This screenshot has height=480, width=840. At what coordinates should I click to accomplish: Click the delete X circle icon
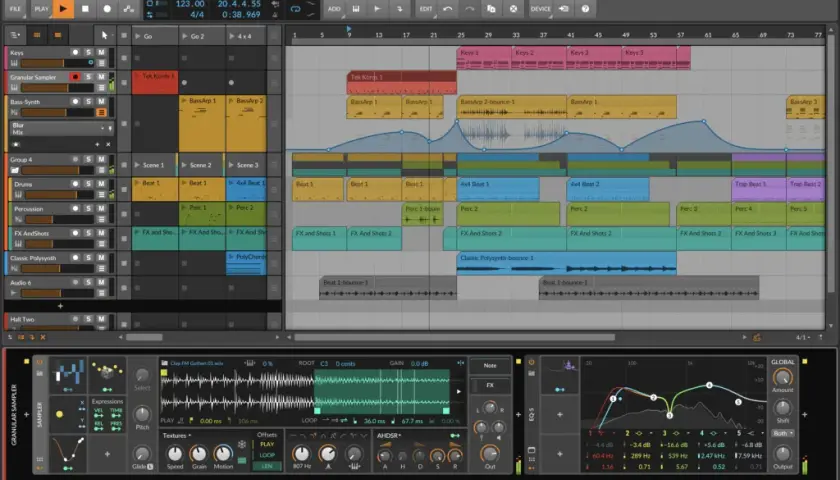point(513,9)
